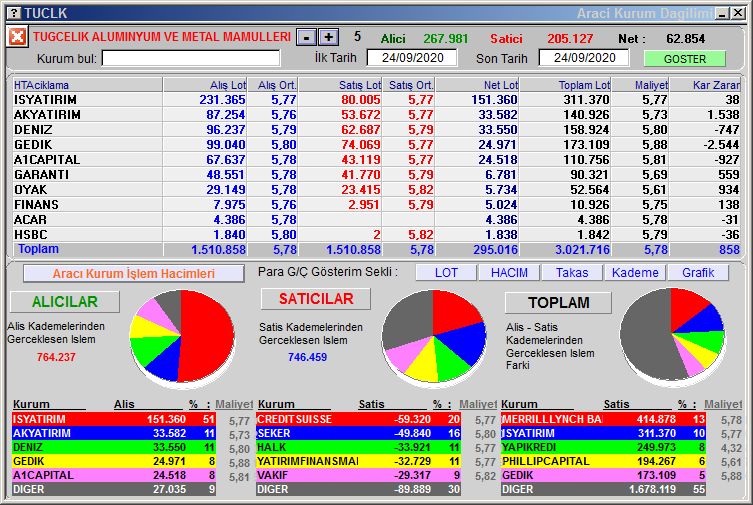Viewport: 753px width, 505px height.
Task: Sort by Toplam Lot column header
Action: pyautogui.click(x=566, y=85)
